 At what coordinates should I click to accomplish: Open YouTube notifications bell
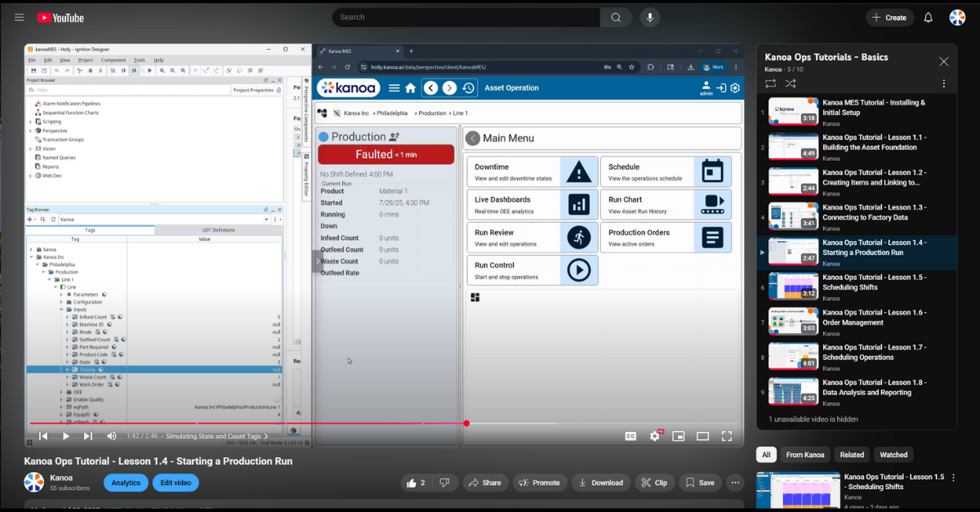point(929,17)
